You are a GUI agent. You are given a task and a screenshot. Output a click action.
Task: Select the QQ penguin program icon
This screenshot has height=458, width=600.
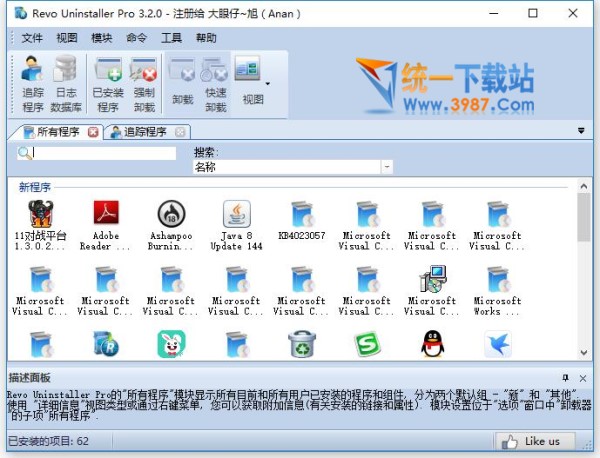(x=432, y=344)
